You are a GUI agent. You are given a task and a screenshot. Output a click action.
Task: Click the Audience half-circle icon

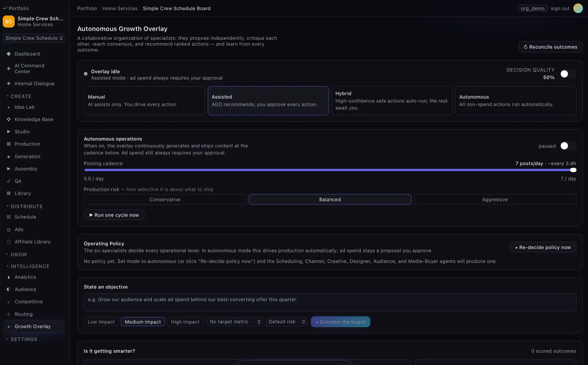click(x=9, y=289)
